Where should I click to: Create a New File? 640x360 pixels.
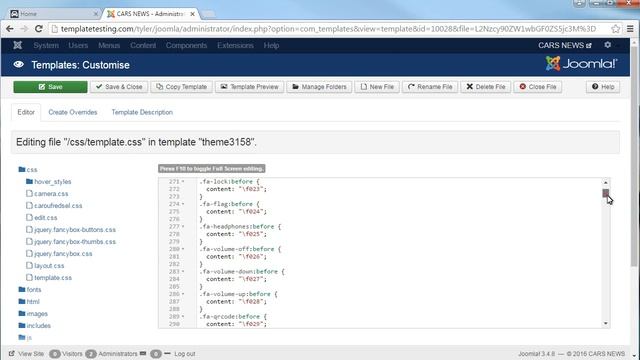377,87
